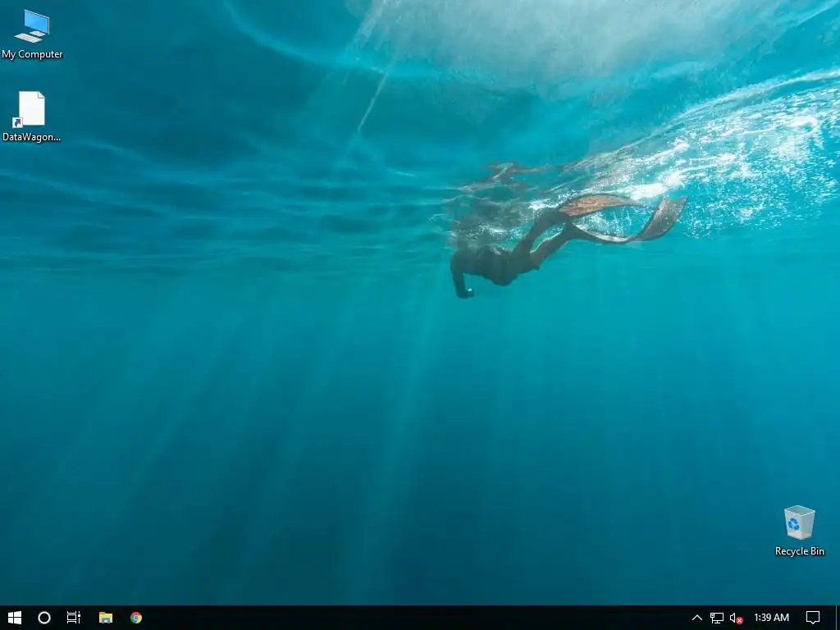The image size is (840, 630).
Task: Open Cortana search circle
Action: tap(44, 618)
